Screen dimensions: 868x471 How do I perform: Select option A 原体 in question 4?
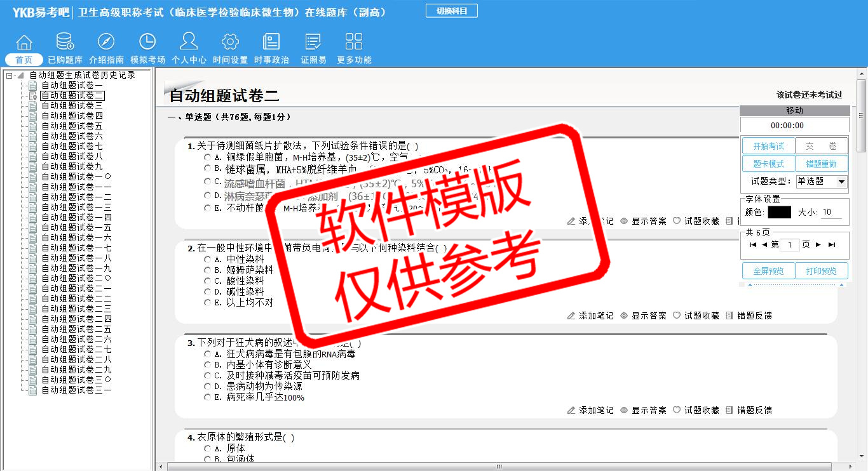pos(207,449)
